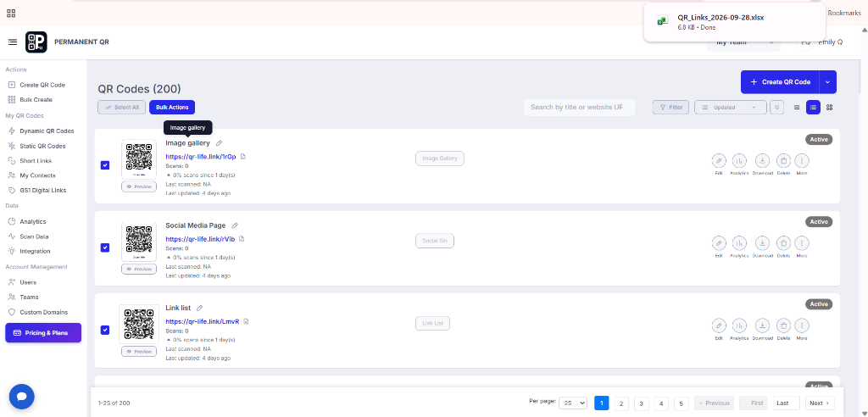Edit the Social Media Page QR code
The height and width of the screenshot is (417, 868).
719,243
